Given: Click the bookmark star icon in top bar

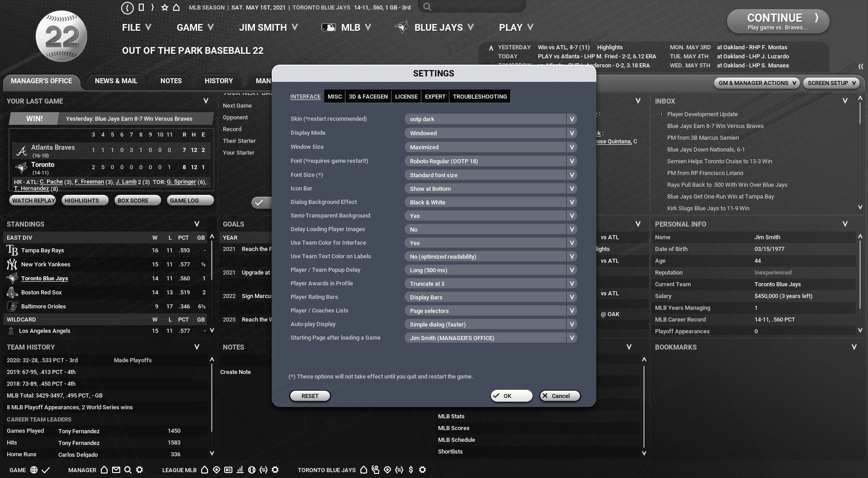Looking at the screenshot, I should point(165,8).
